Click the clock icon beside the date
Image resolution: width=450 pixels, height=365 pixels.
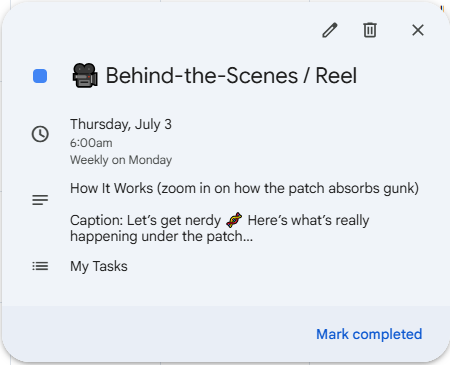tap(40, 134)
